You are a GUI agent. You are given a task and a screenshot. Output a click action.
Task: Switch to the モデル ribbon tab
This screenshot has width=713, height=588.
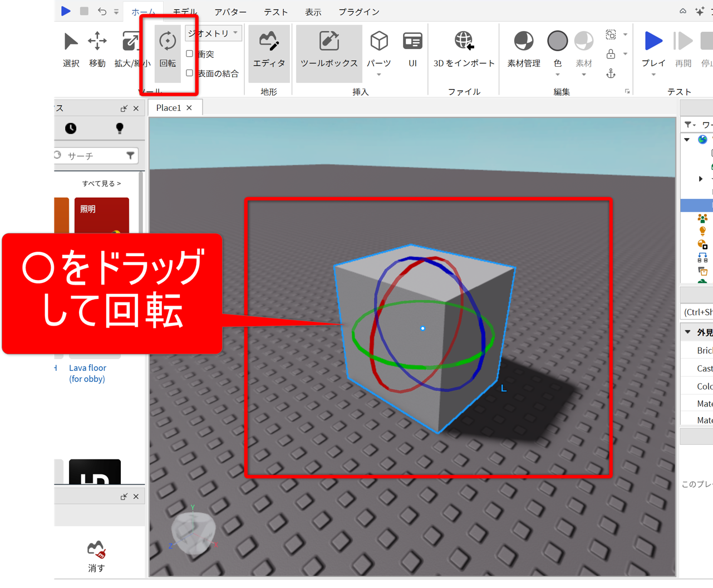pos(185,12)
